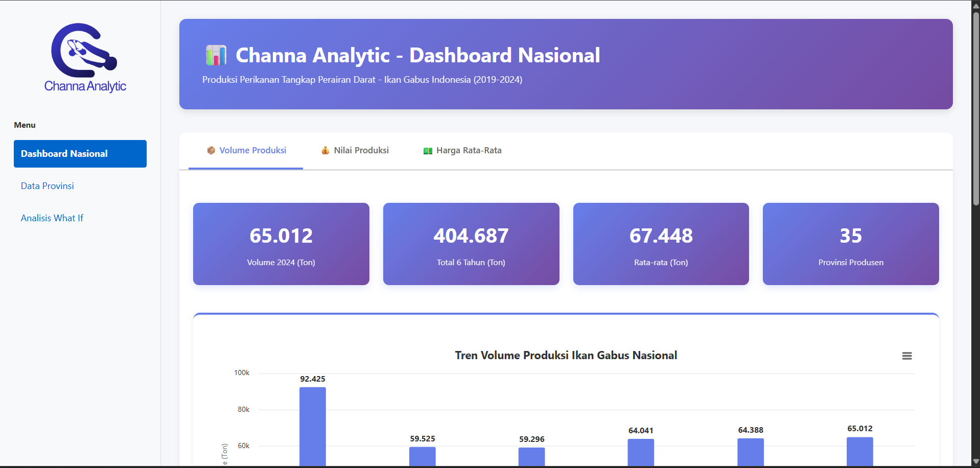Viewport: 980px width, 468px height.
Task: Switch to the Harga Rata-Rata tab
Action: (469, 150)
